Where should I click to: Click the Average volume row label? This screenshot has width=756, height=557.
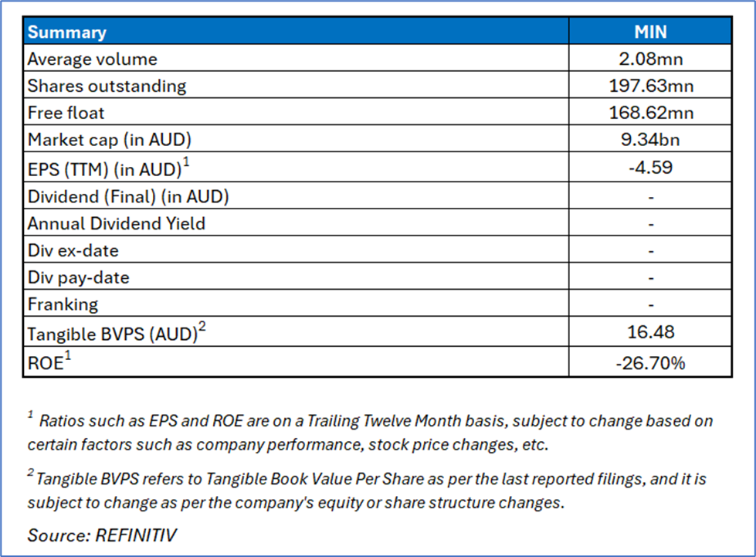click(92, 59)
